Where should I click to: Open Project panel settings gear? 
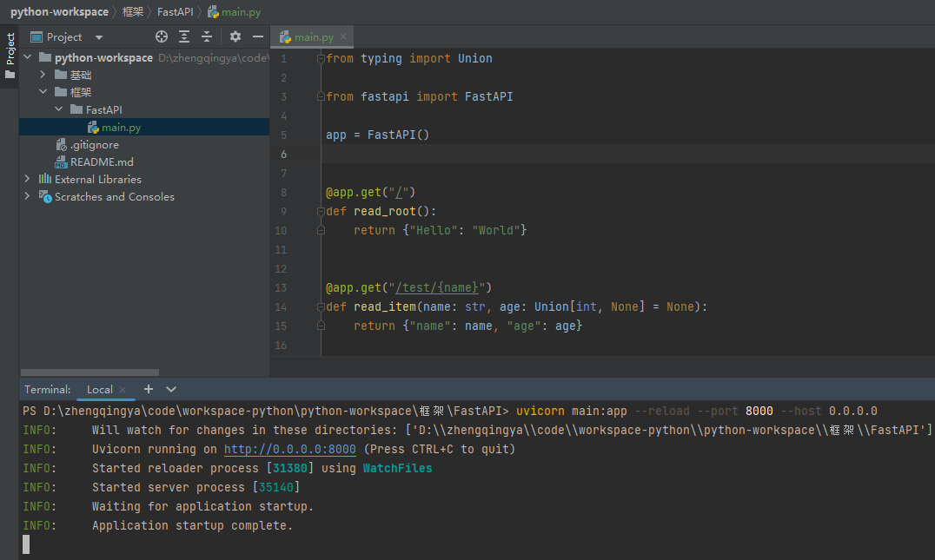[235, 36]
